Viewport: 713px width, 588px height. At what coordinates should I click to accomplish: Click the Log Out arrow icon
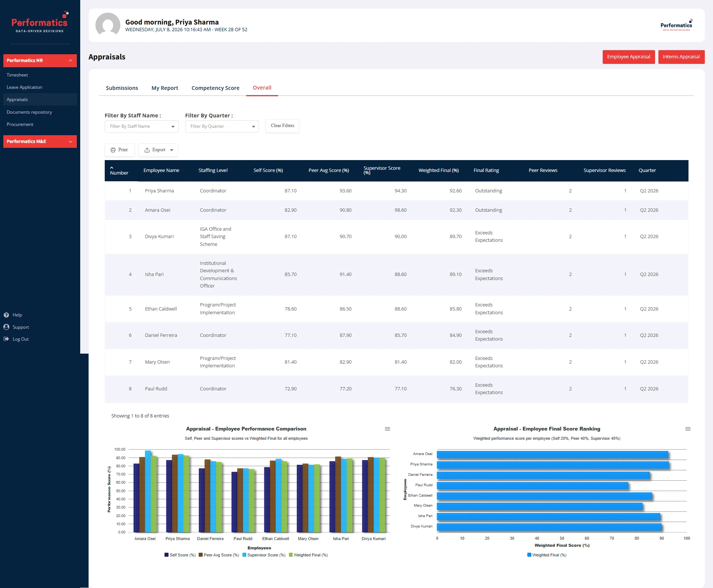pyautogui.click(x=6, y=339)
